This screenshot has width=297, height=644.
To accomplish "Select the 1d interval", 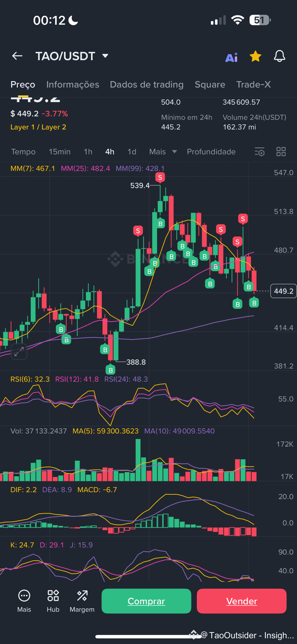I will click(132, 152).
